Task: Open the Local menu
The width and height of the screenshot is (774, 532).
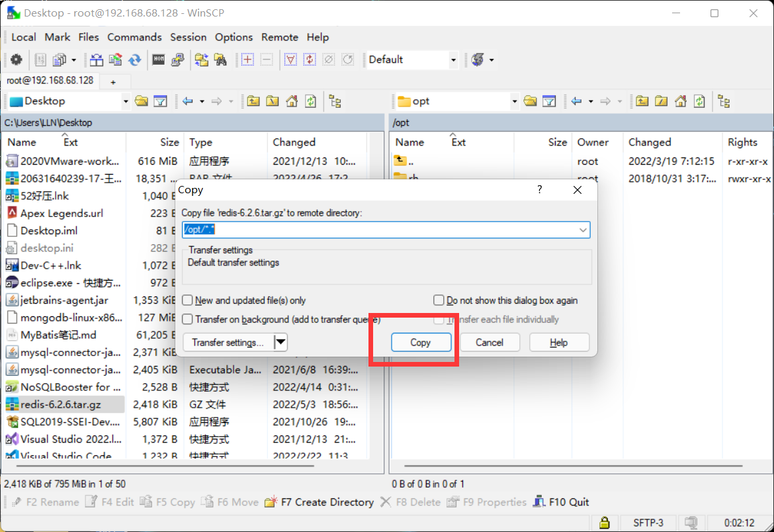Action: (24, 37)
